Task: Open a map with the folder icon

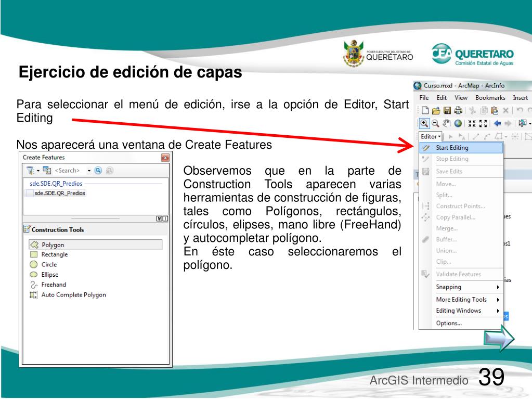Action: pos(436,110)
